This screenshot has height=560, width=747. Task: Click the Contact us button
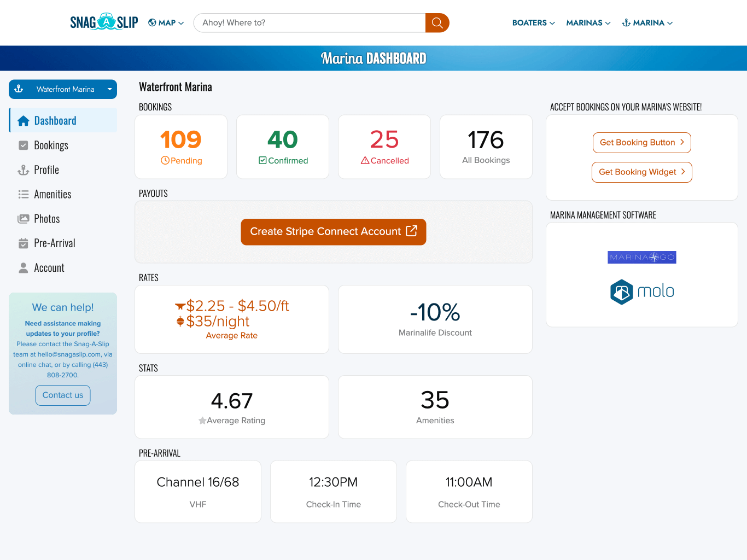pyautogui.click(x=63, y=395)
